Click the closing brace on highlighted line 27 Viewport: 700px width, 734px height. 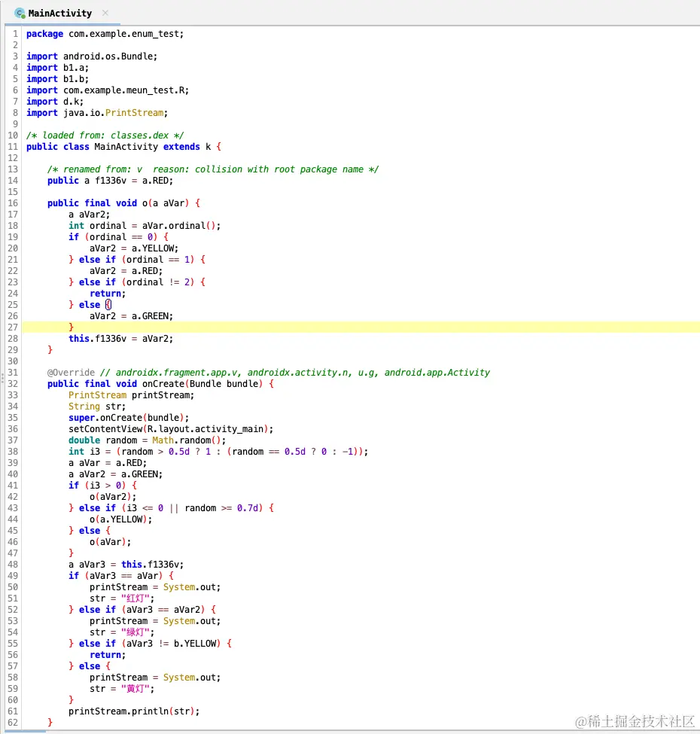pos(71,327)
